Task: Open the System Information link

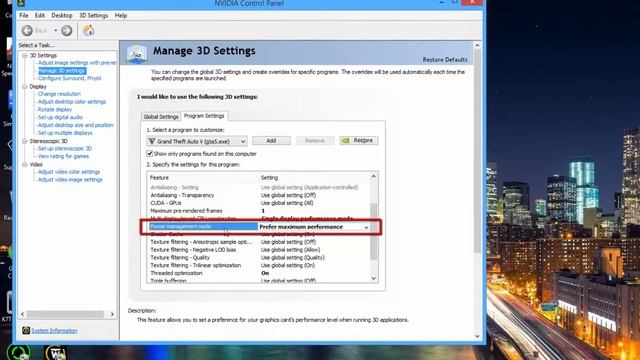Action: pyautogui.click(x=54, y=331)
